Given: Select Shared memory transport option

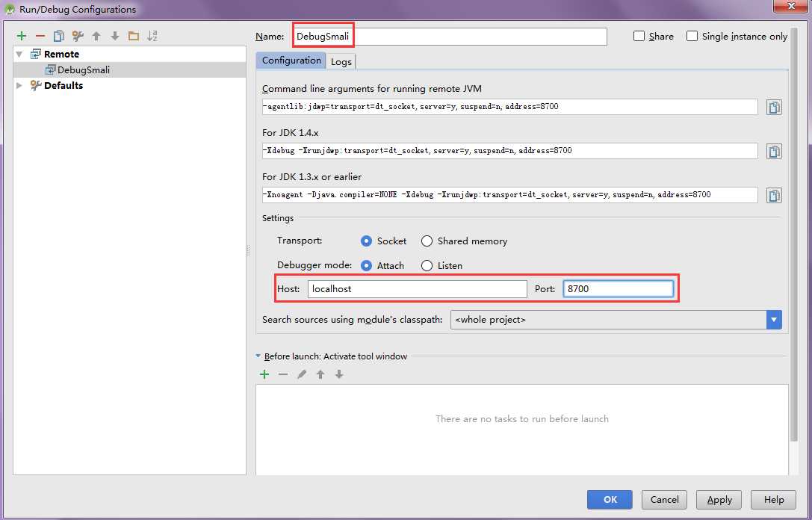Looking at the screenshot, I should pos(427,241).
